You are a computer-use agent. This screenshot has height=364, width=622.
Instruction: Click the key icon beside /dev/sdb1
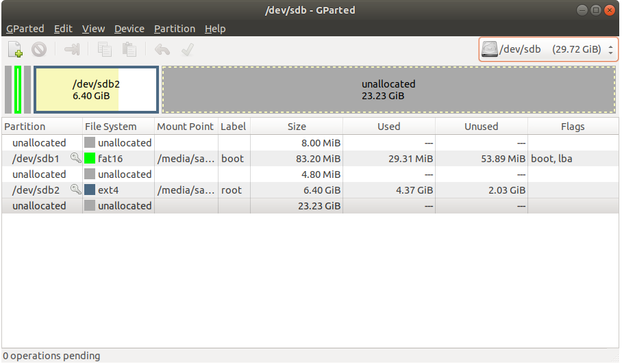tap(75, 159)
